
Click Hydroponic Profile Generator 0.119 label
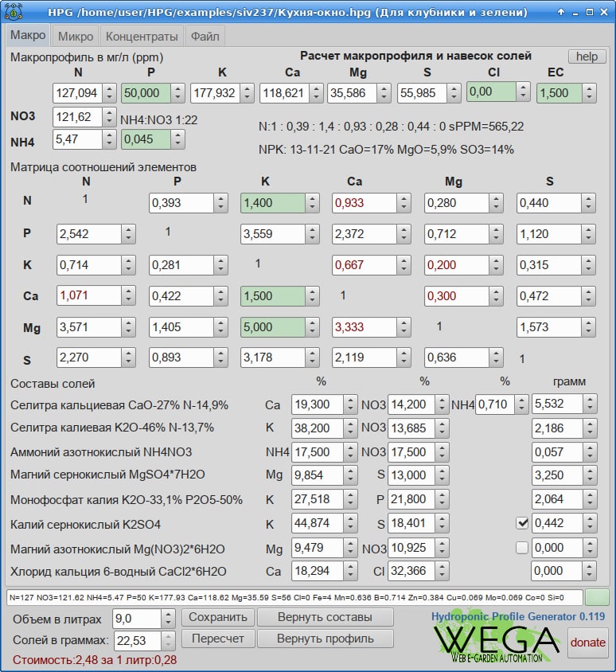[518, 617]
